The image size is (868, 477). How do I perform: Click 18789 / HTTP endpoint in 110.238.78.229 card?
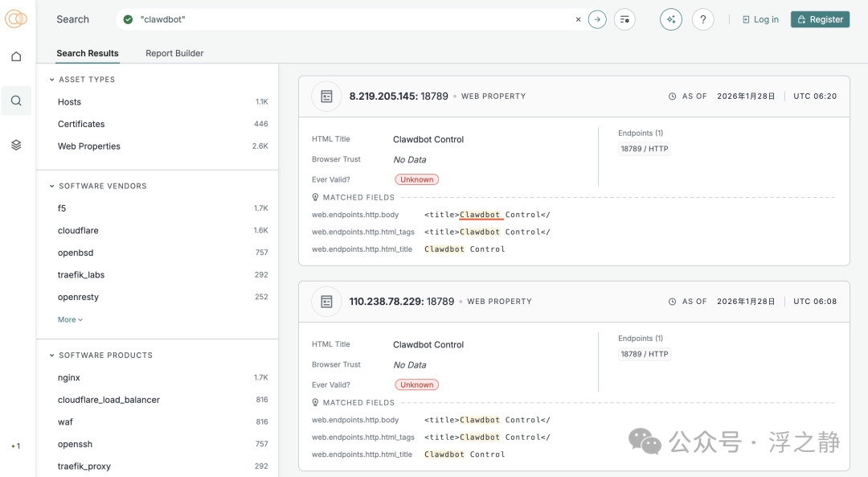tap(645, 354)
